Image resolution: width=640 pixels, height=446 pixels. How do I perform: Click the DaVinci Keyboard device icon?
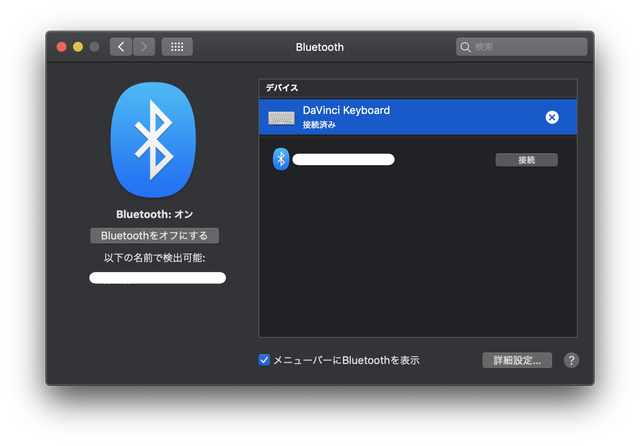tap(281, 118)
